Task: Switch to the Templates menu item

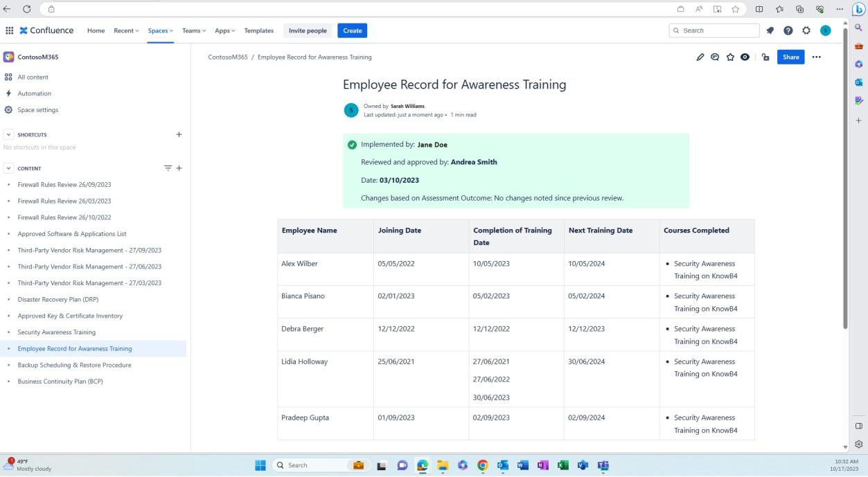Action: tap(258, 30)
